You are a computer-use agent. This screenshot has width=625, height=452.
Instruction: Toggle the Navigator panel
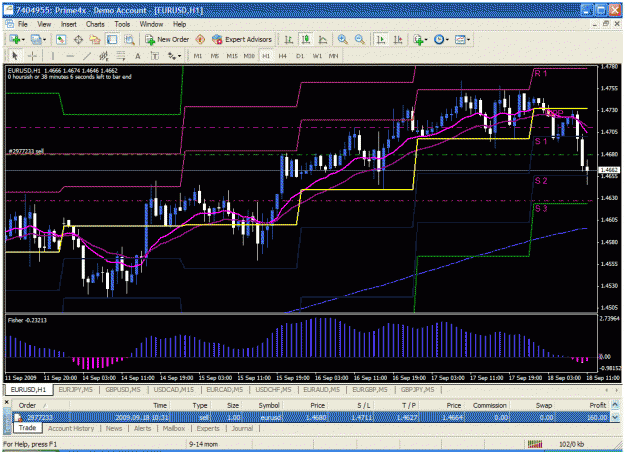pyautogui.click(x=95, y=39)
